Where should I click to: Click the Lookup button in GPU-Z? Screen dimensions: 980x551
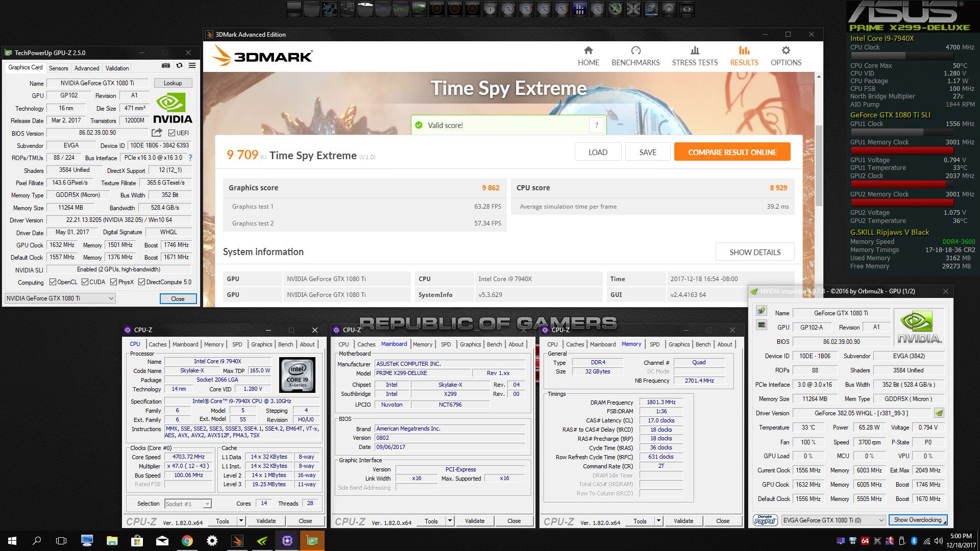click(173, 83)
